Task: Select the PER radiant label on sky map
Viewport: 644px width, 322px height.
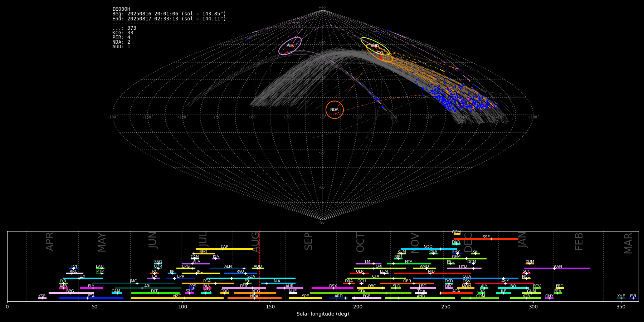Action: tap(290, 46)
